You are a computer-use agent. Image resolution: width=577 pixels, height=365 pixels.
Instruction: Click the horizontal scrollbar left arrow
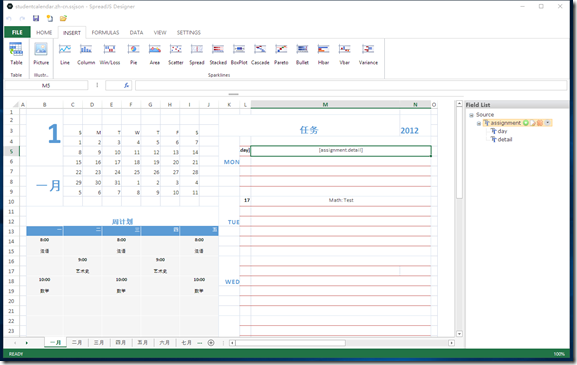coord(232,343)
